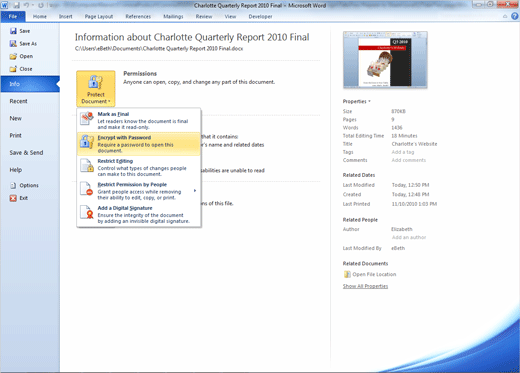The height and width of the screenshot is (373, 520).
Task: Click the Quick Access Toolbar save icon
Action: [16, 5]
